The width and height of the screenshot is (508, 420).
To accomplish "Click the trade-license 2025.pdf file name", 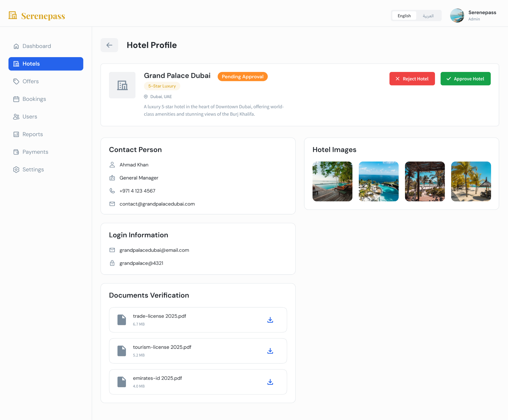I will click(x=160, y=316).
